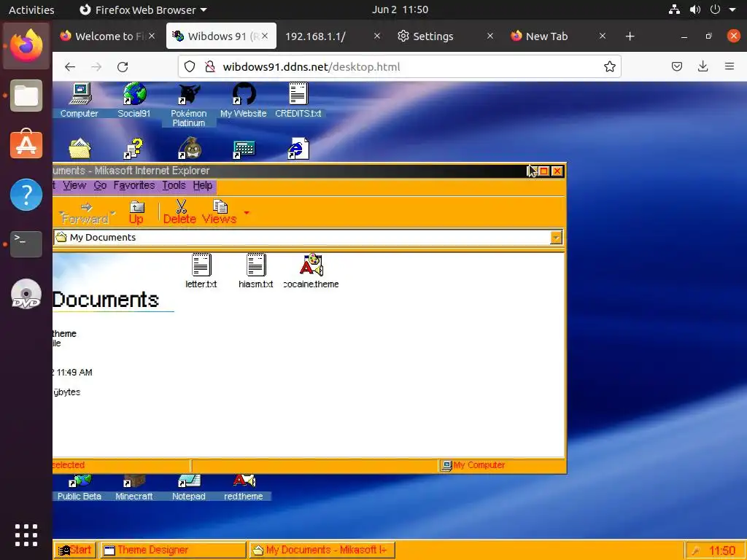Switch to the New Tab tab
747x560 pixels.
click(x=558, y=36)
